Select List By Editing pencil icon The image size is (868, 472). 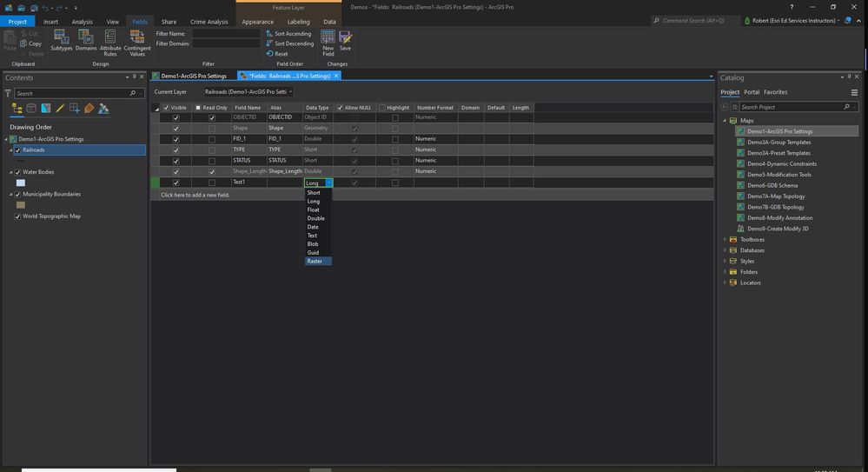point(60,109)
